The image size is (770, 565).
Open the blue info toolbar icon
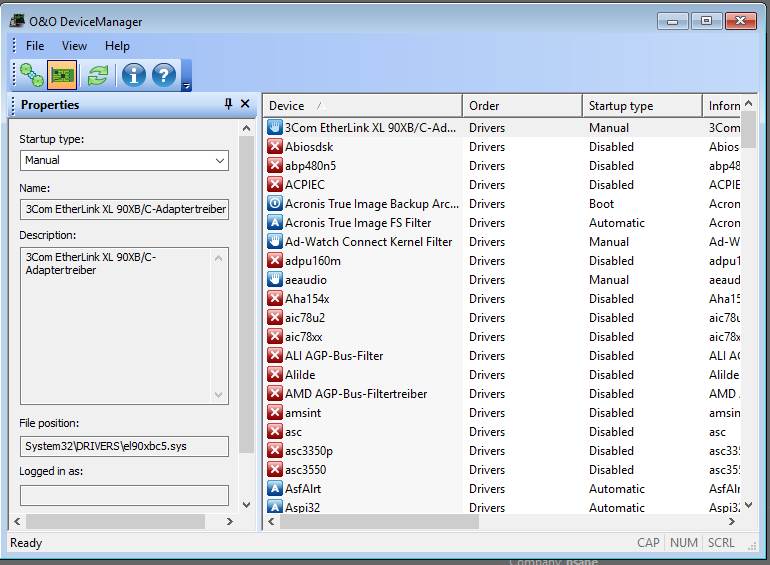(133, 75)
